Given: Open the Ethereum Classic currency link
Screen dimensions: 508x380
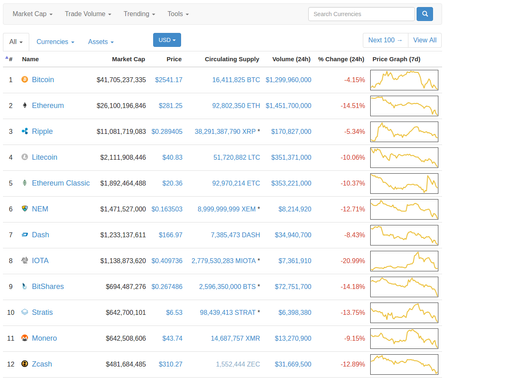Looking at the screenshot, I should (61, 183).
